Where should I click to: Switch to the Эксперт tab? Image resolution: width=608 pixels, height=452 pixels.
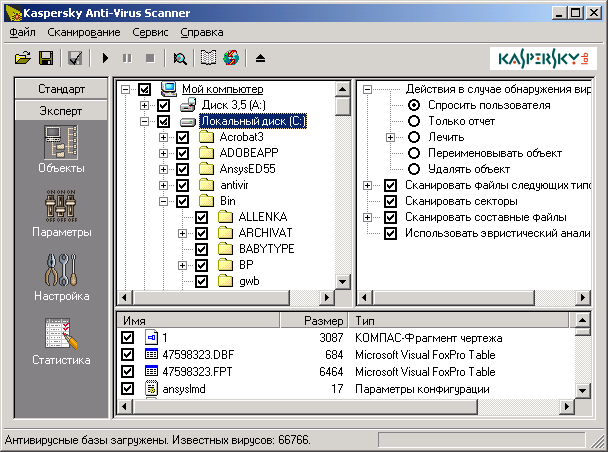coord(61,111)
